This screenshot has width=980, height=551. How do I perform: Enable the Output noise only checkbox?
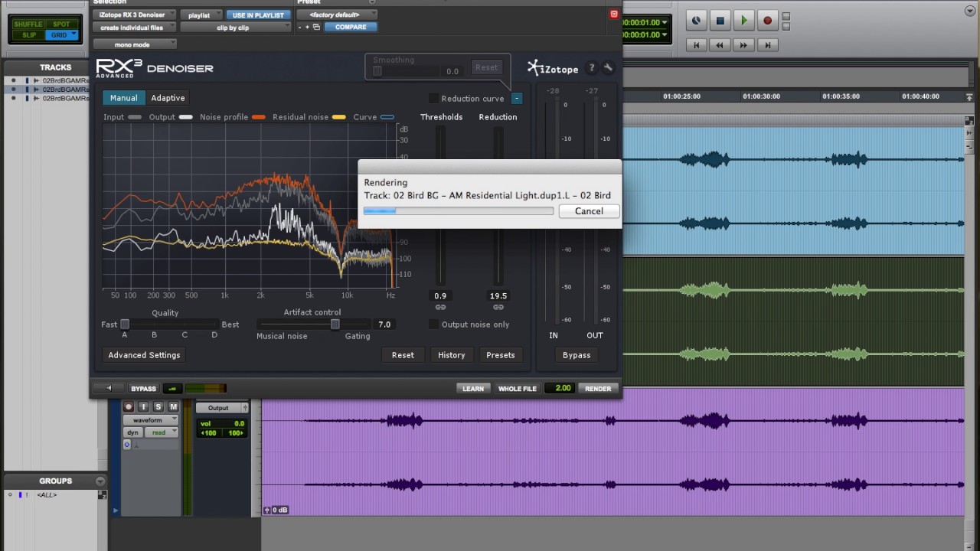(x=433, y=324)
